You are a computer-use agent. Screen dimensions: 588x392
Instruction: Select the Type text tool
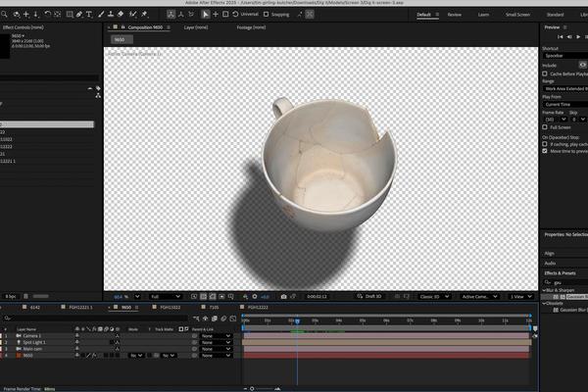coord(89,15)
